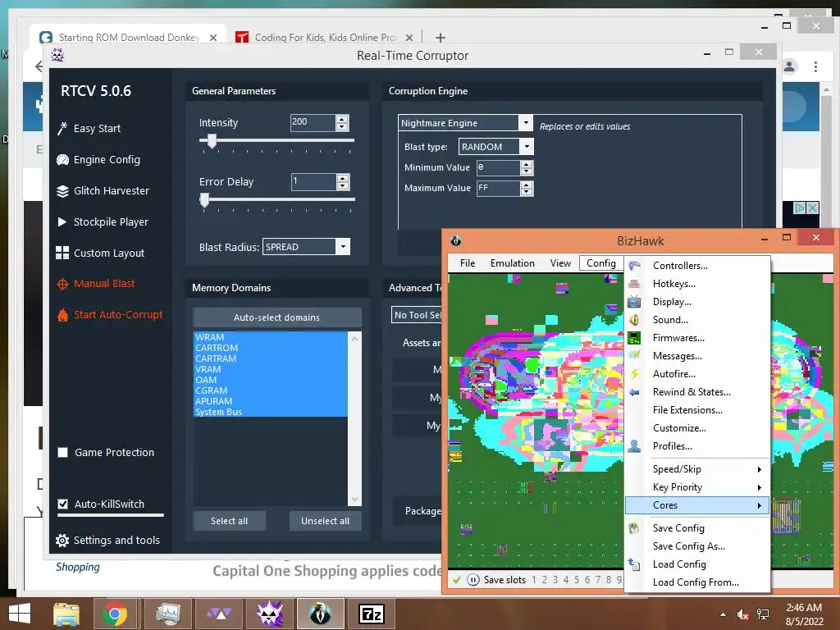Click the Unselect all button
The image size is (840, 630).
pyautogui.click(x=325, y=521)
